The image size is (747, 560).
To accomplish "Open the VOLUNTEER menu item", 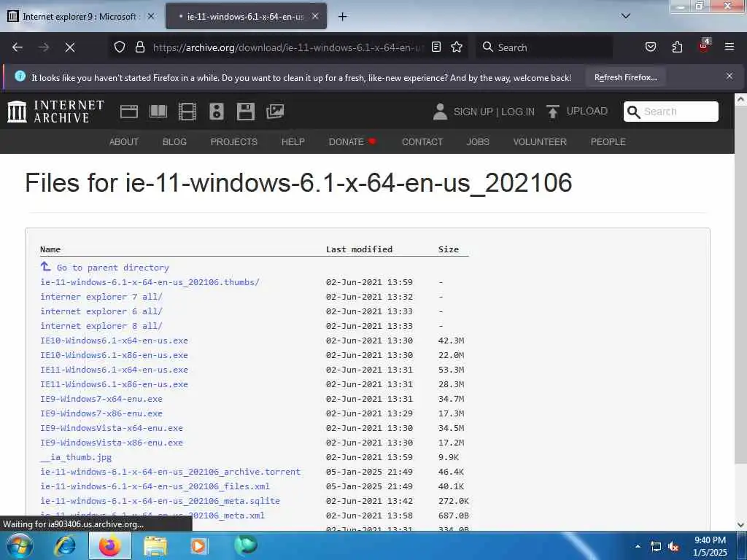I will 540,142.
